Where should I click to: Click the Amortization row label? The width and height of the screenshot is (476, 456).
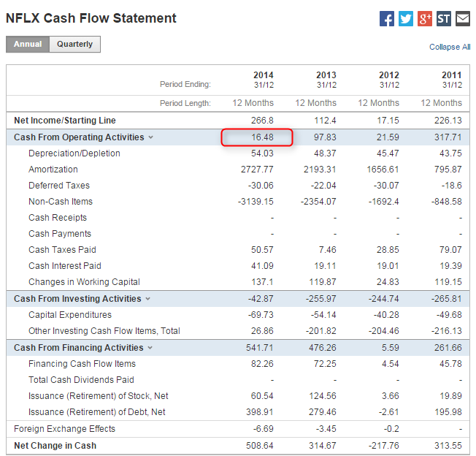click(x=53, y=170)
